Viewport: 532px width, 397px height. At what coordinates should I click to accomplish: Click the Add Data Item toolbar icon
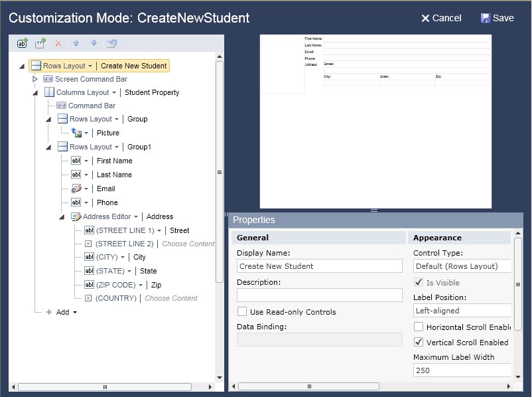tap(40, 43)
